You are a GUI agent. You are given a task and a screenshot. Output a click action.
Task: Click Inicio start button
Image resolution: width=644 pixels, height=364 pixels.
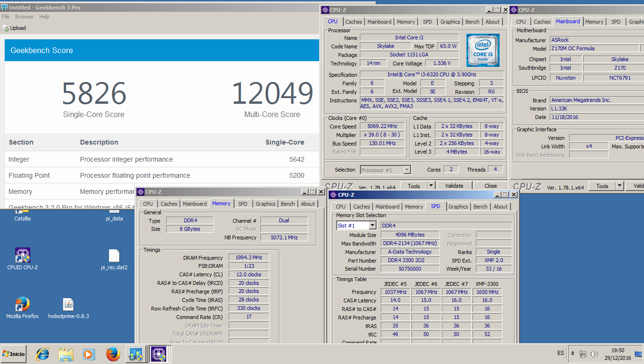pos(14,354)
